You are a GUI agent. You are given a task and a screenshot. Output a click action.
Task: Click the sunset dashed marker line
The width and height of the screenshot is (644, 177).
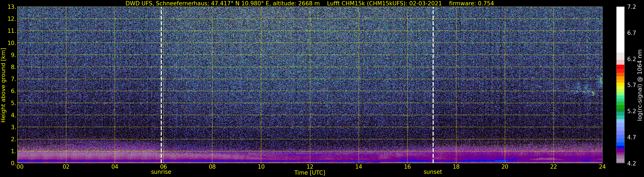(x=433, y=85)
